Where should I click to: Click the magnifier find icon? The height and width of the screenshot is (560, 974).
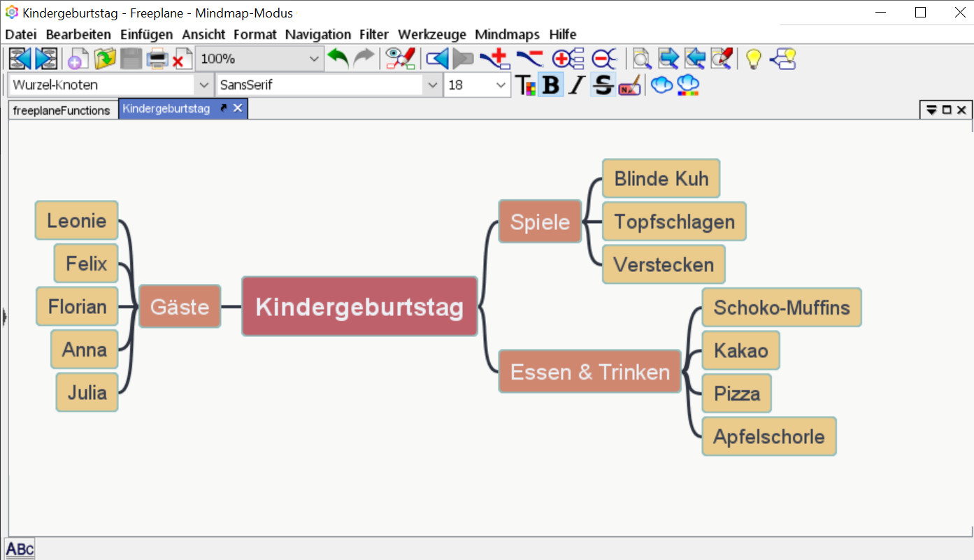pos(641,59)
